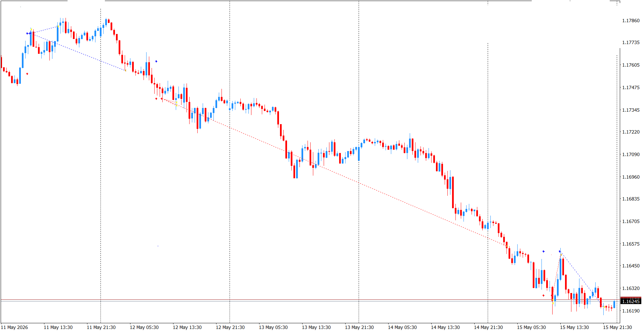Click the red arrow marker beside the 15 May low
The image size is (644, 332).
tap(544, 296)
